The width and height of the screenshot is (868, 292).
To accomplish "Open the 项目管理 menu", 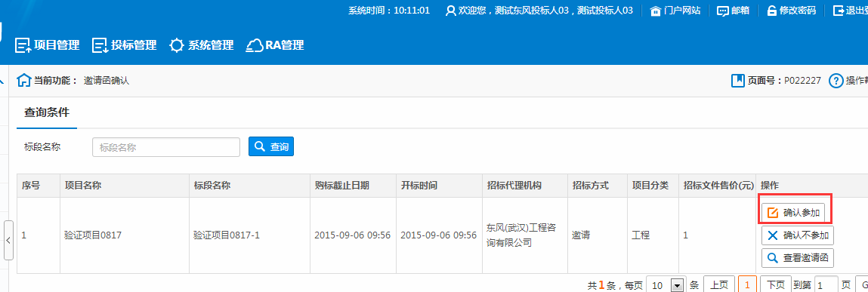I will [x=48, y=45].
